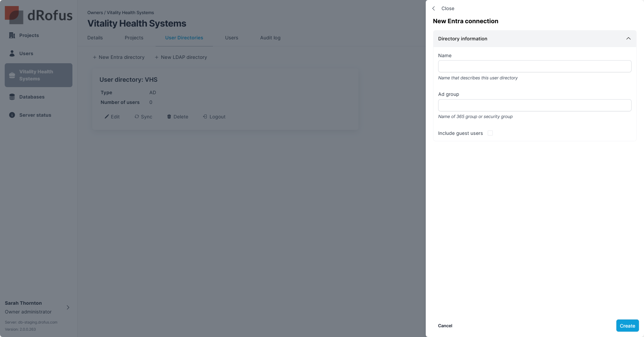This screenshot has height=337, width=644.
Task: Click the plus icon for New Entra directory
Action: click(95, 57)
